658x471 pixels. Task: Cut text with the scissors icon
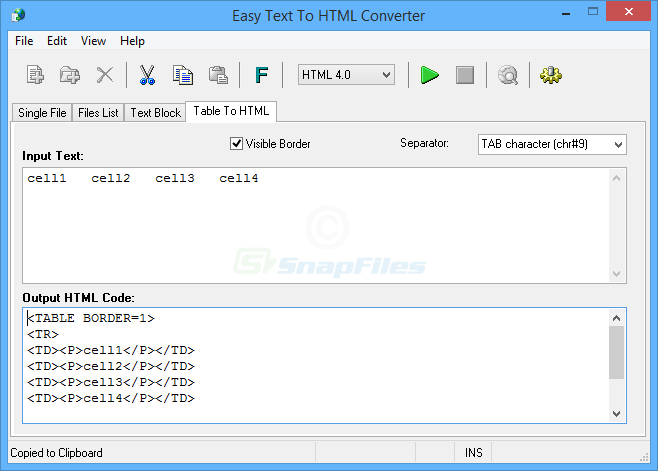pos(147,75)
